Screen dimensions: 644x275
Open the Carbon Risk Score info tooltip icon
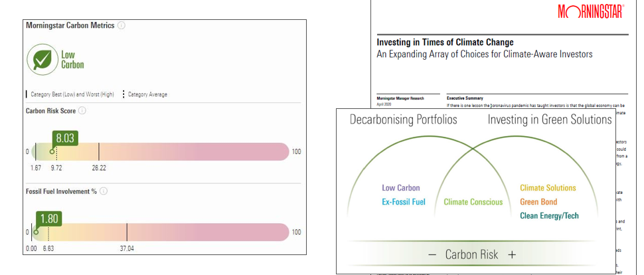pos(82,111)
